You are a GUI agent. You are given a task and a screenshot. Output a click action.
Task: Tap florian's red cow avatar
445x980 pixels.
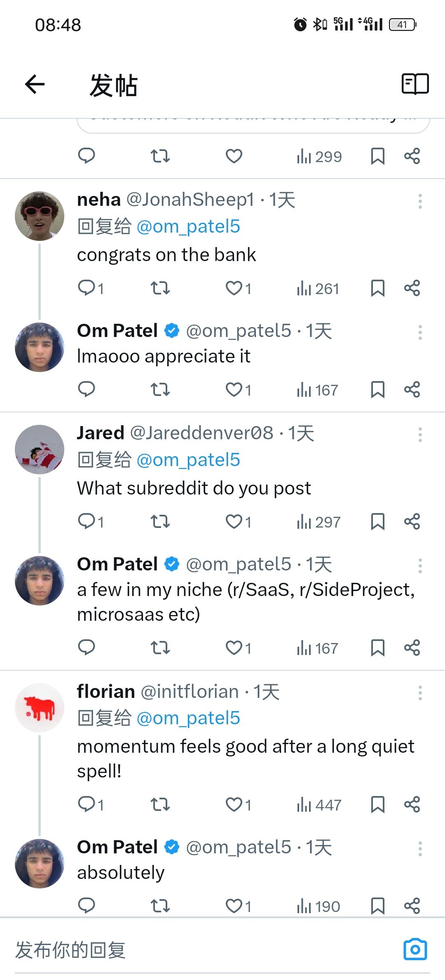pyautogui.click(x=40, y=708)
